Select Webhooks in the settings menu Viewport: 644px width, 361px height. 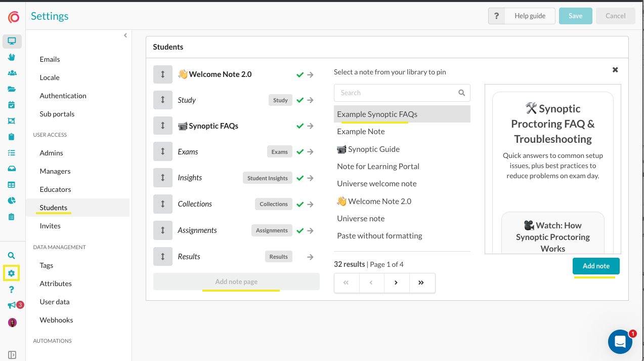(56, 320)
